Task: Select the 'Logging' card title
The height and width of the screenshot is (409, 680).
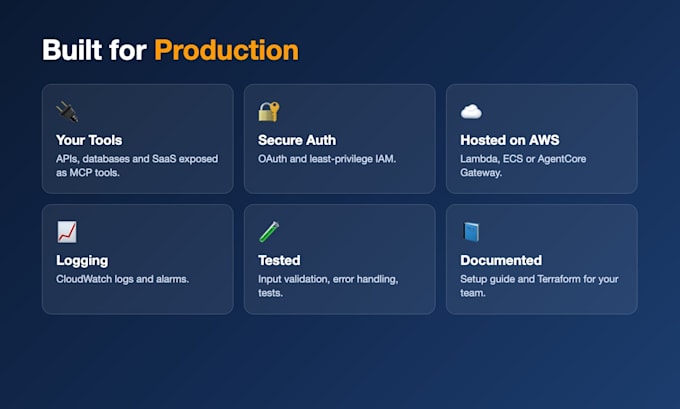Action: tap(82, 260)
